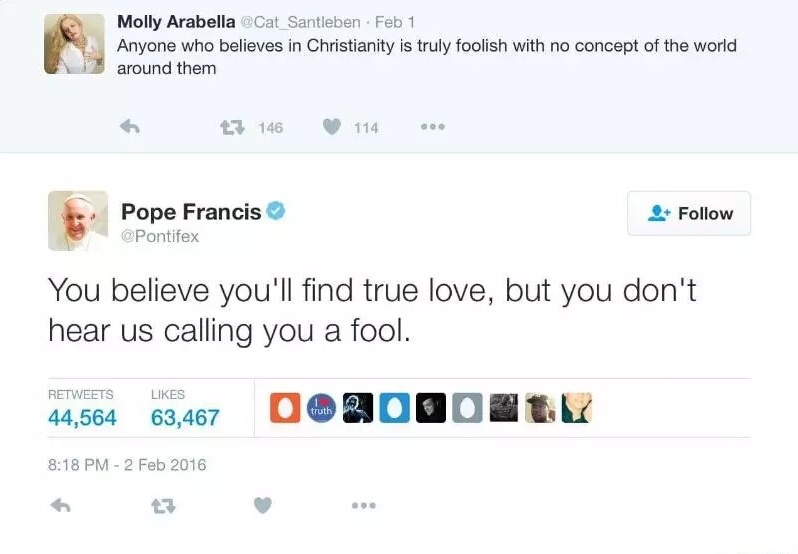
Task: Open the @Pontifex handle profile
Action: coord(160,236)
